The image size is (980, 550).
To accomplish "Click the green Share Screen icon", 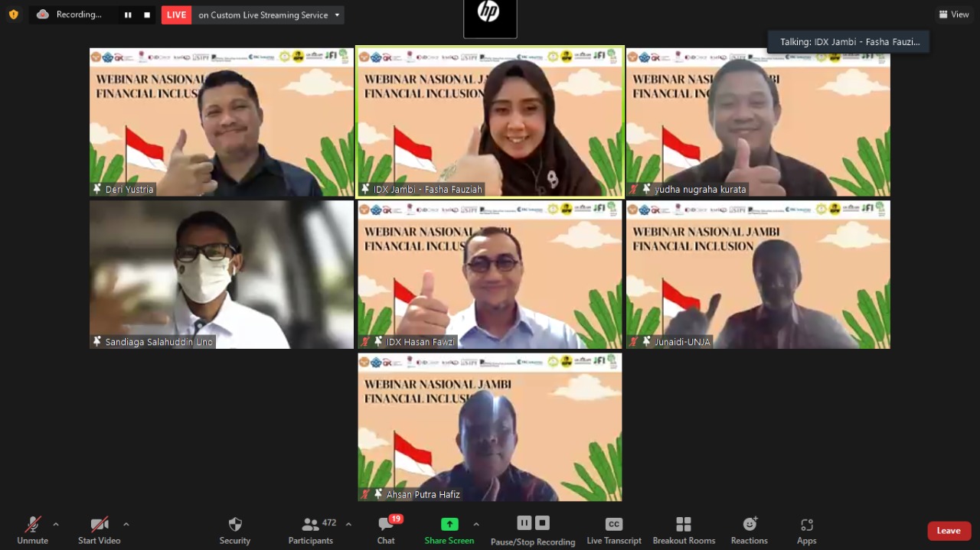I will pyautogui.click(x=449, y=524).
